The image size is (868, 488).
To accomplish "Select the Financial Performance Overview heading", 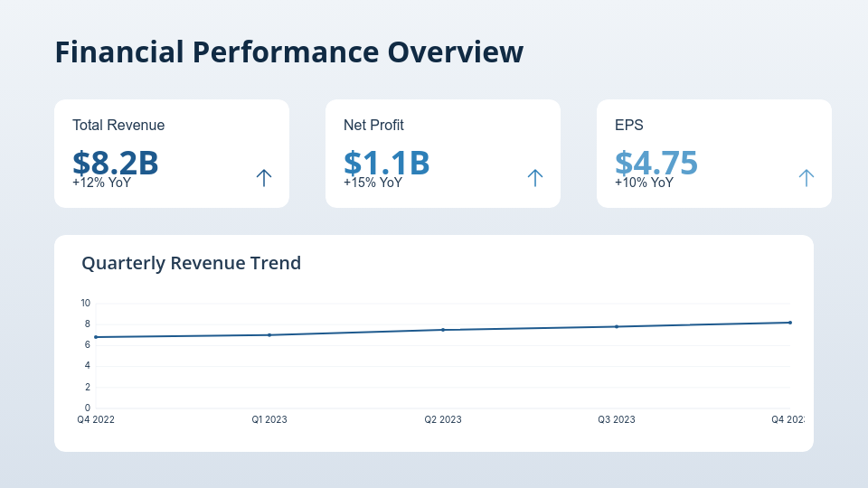I will coord(288,52).
